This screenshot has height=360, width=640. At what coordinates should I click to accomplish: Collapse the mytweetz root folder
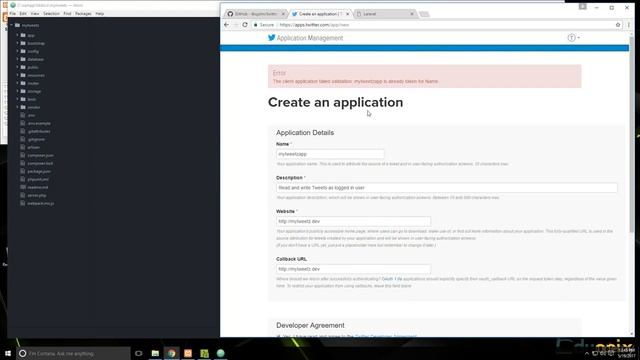point(11,25)
